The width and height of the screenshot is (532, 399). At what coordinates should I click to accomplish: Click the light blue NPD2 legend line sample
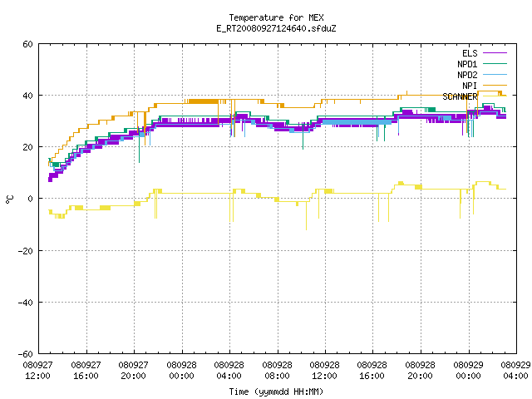coord(495,74)
